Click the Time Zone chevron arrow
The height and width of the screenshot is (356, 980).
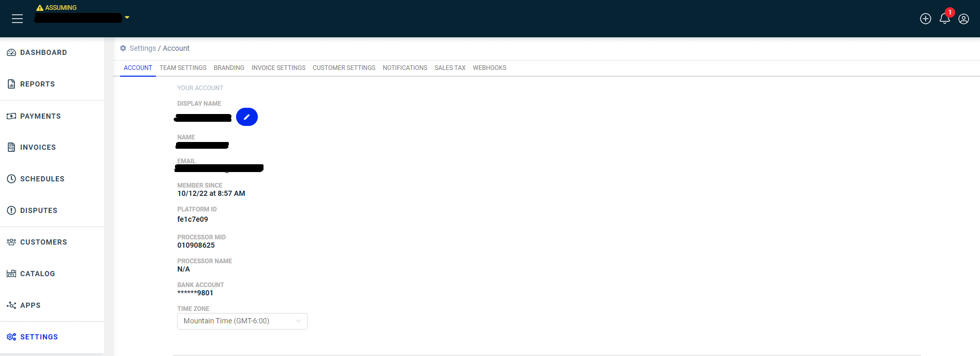click(298, 321)
